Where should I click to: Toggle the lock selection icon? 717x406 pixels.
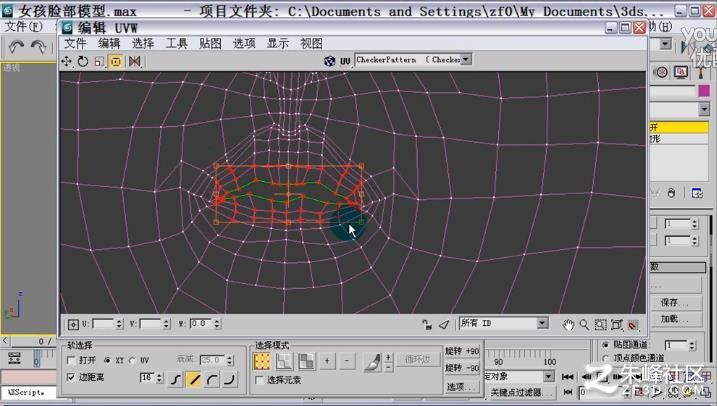(427, 324)
